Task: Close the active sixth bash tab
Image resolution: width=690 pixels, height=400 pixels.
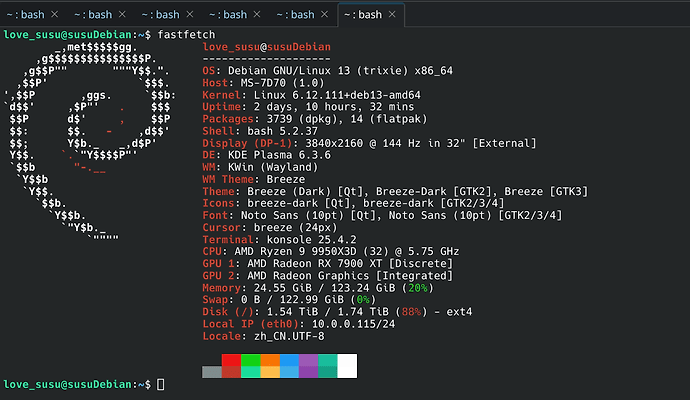Action: (x=392, y=15)
